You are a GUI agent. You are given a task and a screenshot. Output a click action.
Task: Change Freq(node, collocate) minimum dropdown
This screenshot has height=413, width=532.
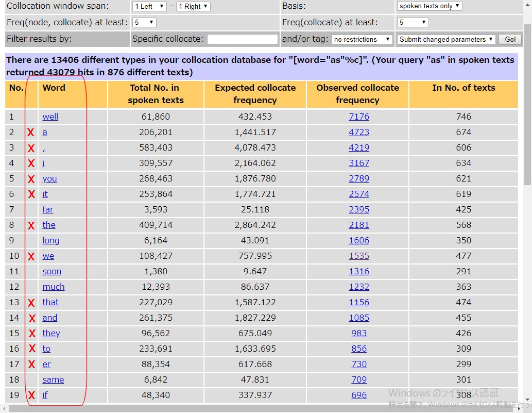144,22
